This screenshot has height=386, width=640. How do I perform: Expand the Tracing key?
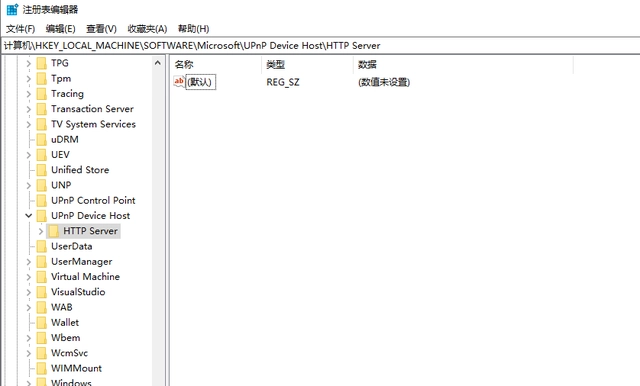29,94
